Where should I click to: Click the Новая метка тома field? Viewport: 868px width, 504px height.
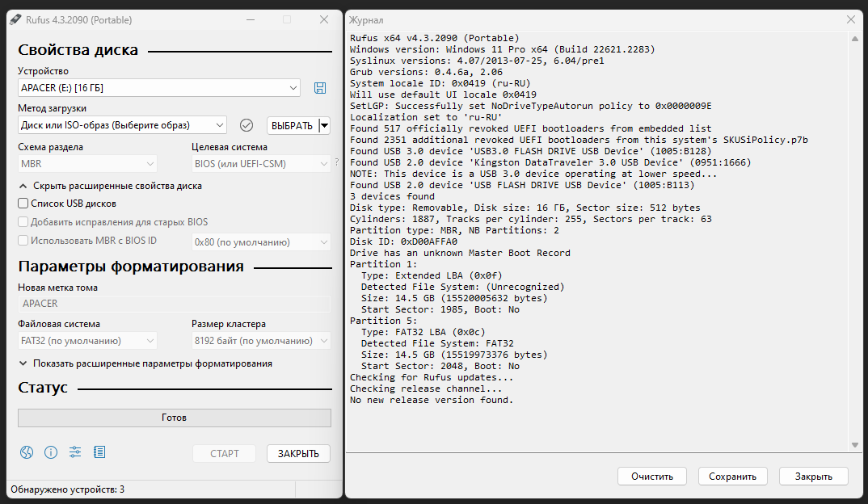(175, 304)
